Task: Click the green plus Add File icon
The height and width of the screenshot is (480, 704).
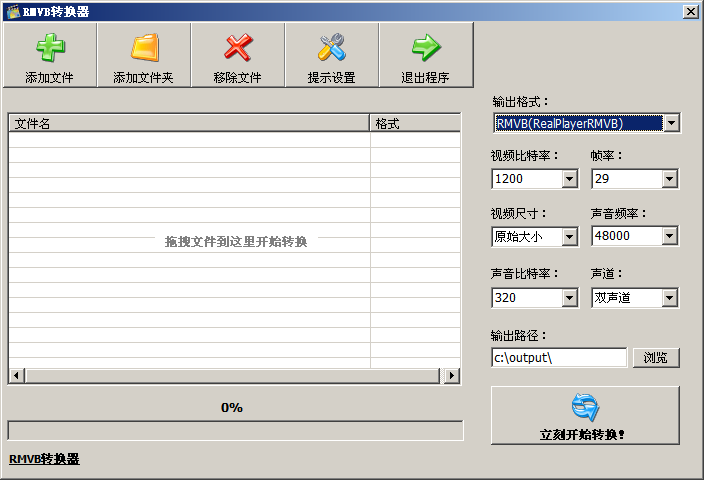Action: tap(50, 47)
